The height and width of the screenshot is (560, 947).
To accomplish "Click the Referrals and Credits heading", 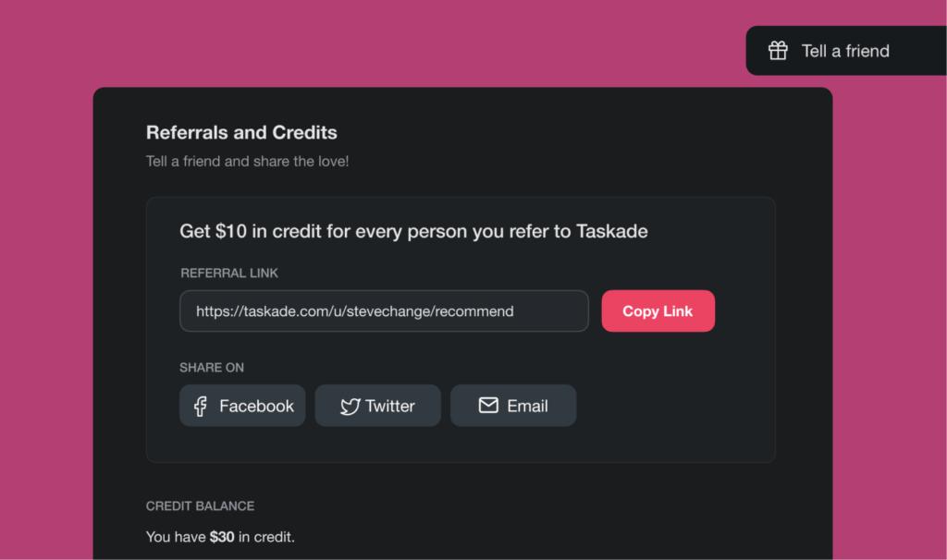I will tap(241, 132).
